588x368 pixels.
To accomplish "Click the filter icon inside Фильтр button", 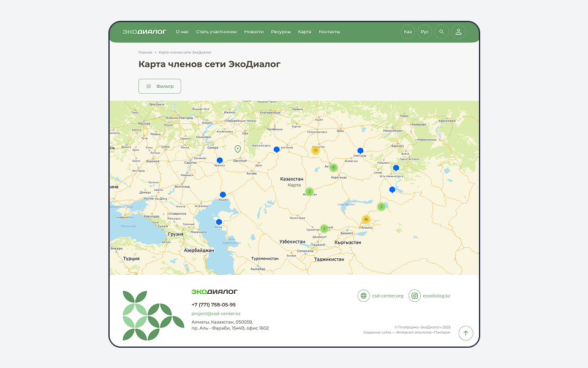I will pyautogui.click(x=150, y=86).
